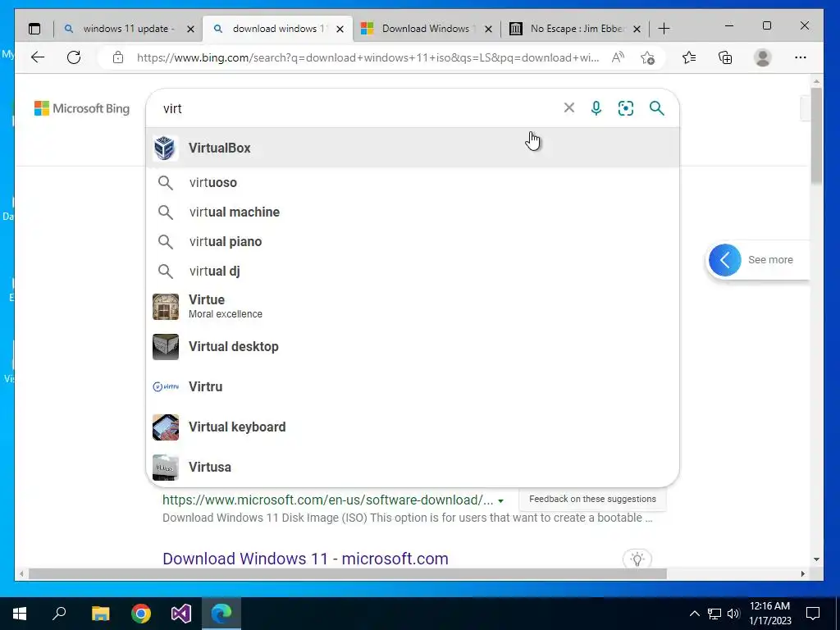This screenshot has height=630, width=840.
Task: Click the vertical scrollbar thumb
Action: tap(816, 135)
